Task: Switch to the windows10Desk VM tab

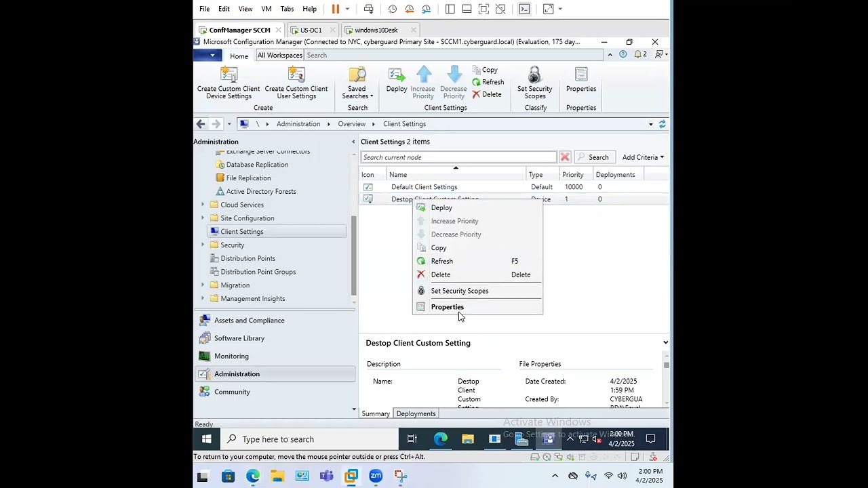Action: tap(376, 30)
